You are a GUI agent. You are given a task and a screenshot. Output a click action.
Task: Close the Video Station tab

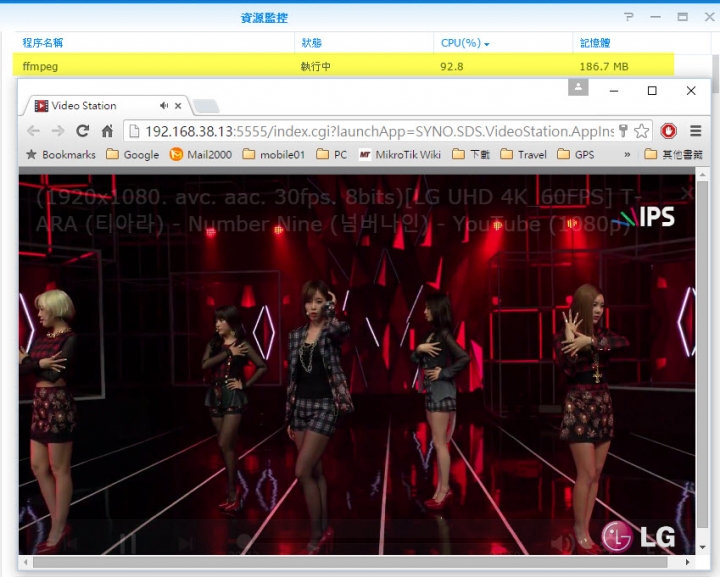click(x=178, y=106)
